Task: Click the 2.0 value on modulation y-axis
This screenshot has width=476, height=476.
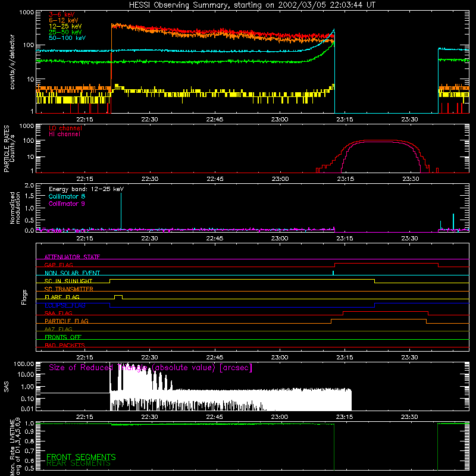Action: 29,185
